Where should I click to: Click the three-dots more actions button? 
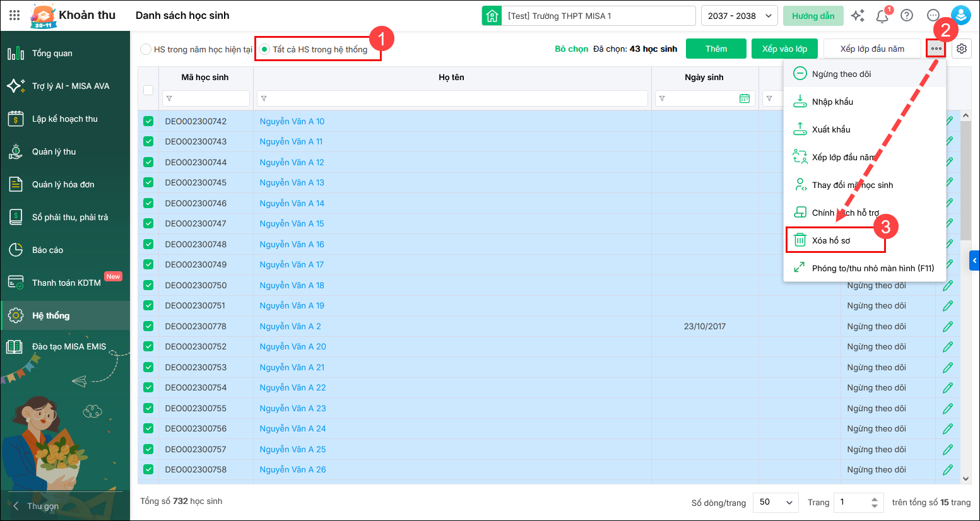[936, 49]
